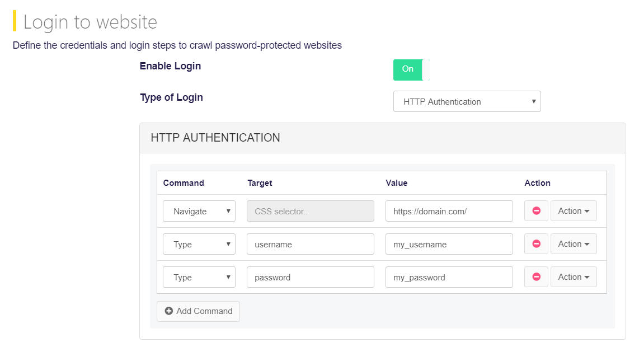Image resolution: width=644 pixels, height=347 pixels.
Task: Click the Type of Login label
Action: pos(171,97)
